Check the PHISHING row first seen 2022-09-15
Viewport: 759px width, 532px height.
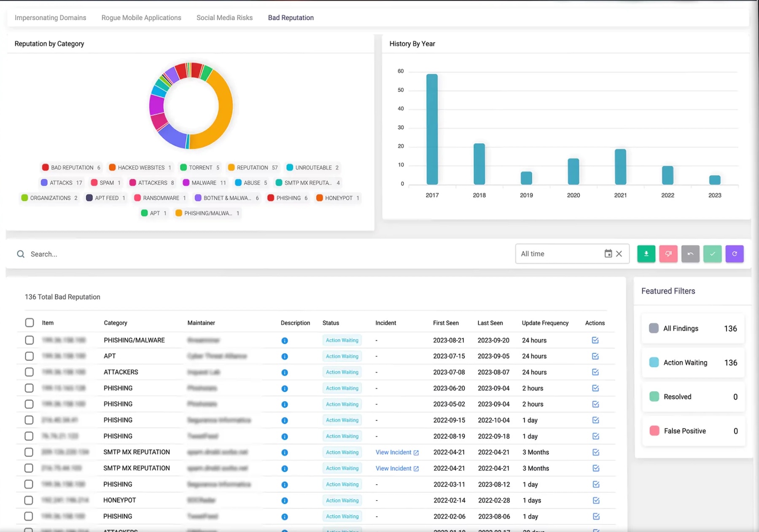(x=30, y=420)
